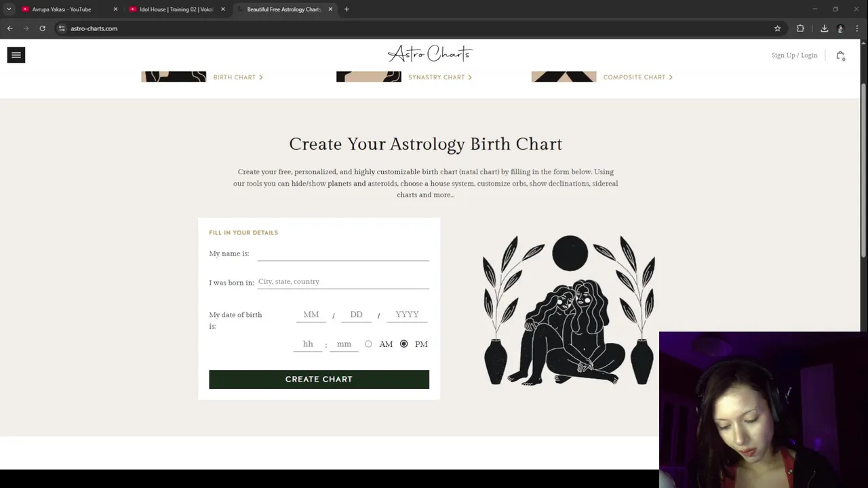Select the AM radio button

click(x=368, y=344)
